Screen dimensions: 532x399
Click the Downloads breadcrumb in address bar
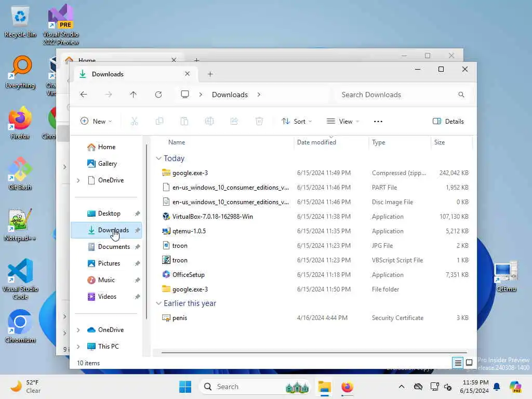(230, 95)
